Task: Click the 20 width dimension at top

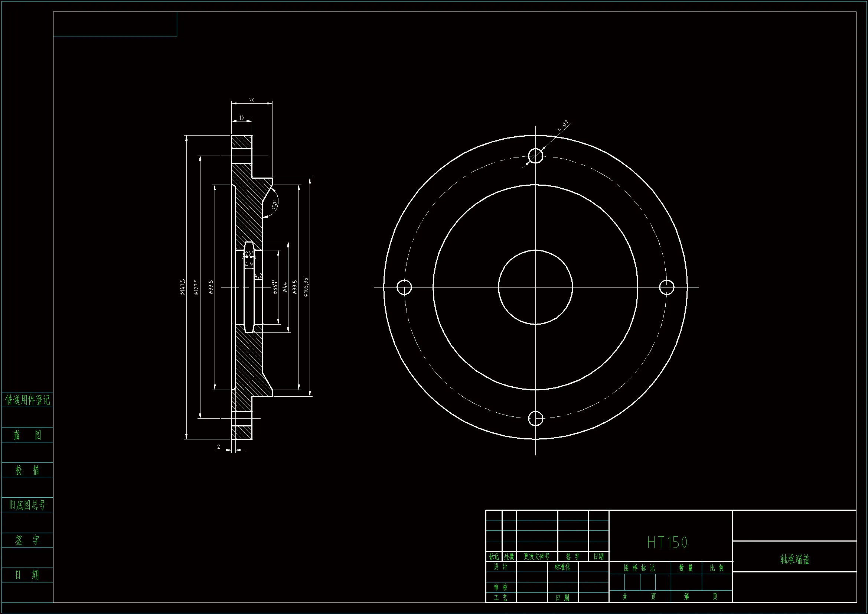Action: tap(252, 100)
